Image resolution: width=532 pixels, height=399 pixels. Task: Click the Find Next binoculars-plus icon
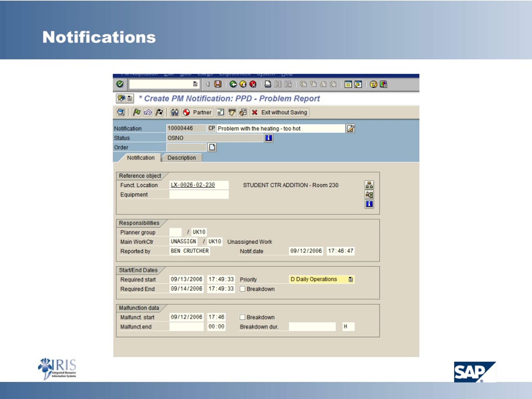[288, 84]
